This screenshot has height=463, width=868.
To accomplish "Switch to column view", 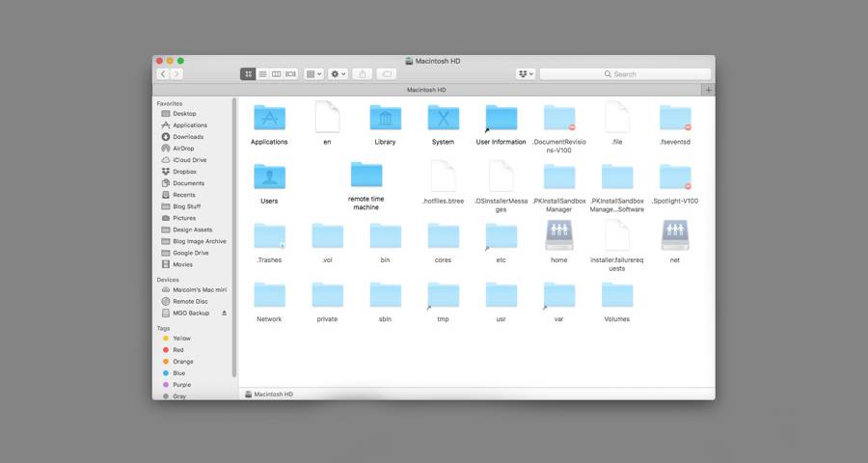I will 276,74.
